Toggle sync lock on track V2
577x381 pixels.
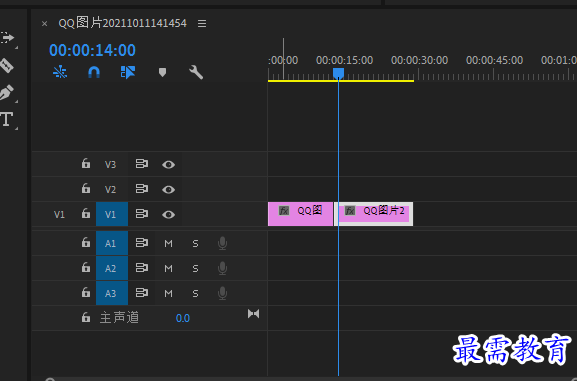click(x=142, y=189)
